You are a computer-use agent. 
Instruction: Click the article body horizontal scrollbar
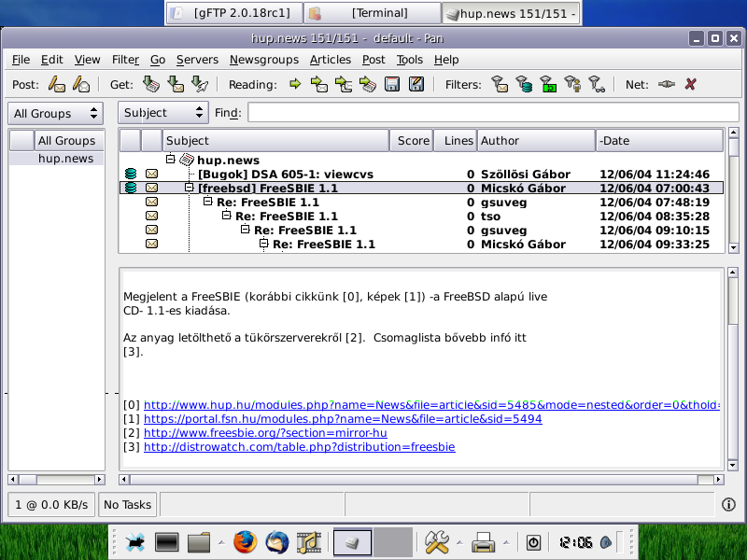[415, 479]
